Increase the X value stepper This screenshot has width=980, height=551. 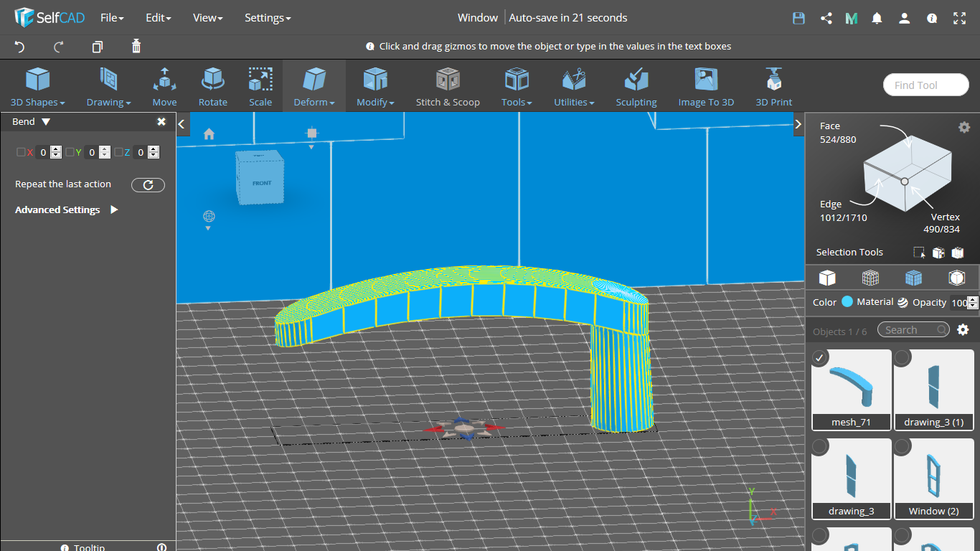[56, 149]
